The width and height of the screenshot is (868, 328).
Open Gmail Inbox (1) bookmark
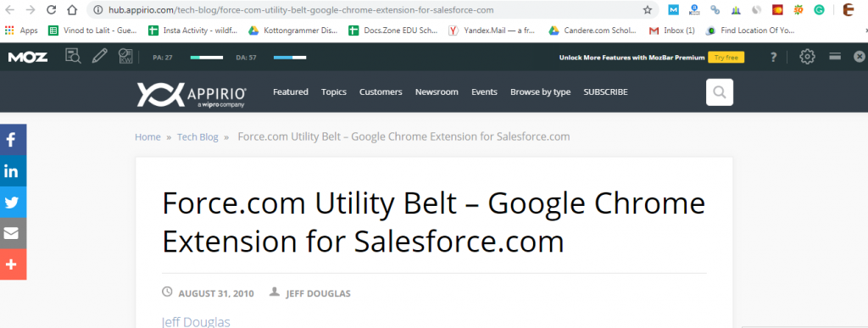click(672, 31)
